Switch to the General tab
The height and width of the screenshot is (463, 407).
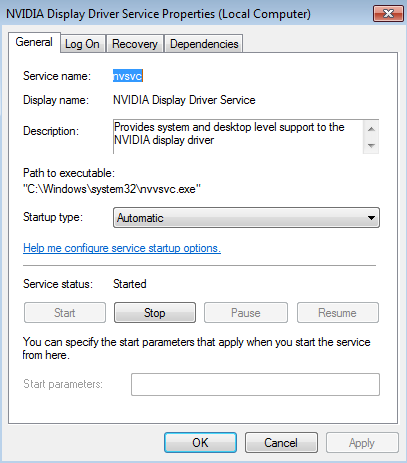click(34, 42)
